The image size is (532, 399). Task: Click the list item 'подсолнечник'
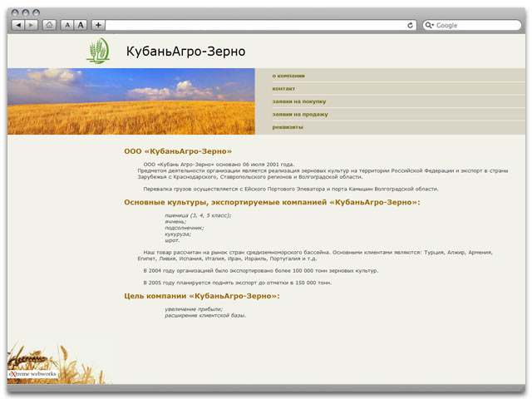(185, 228)
